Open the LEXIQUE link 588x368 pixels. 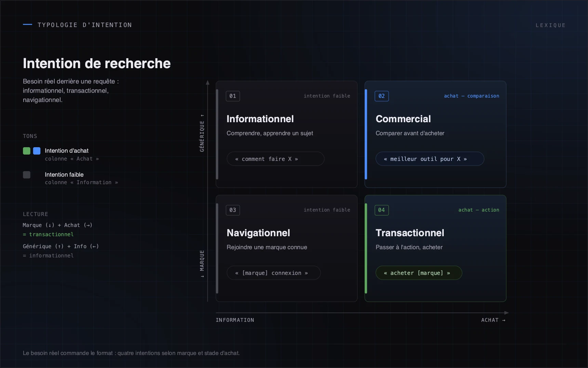[550, 25]
